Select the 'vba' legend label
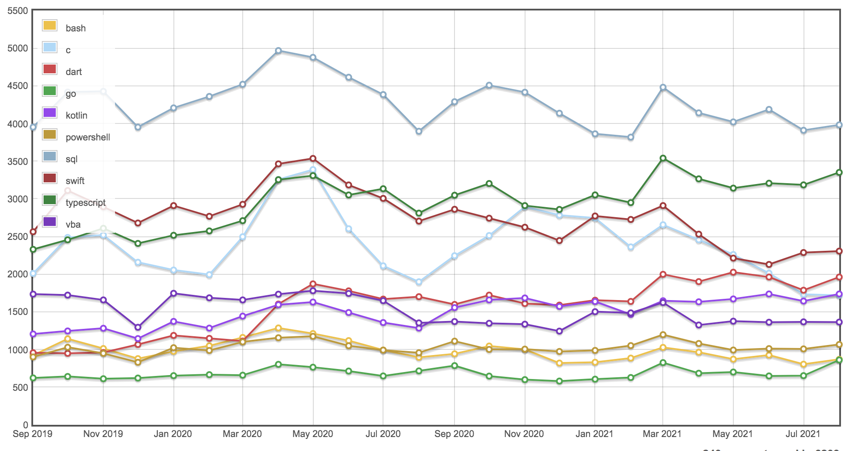Image resolution: width=868 pixels, height=451 pixels. pos(73,225)
